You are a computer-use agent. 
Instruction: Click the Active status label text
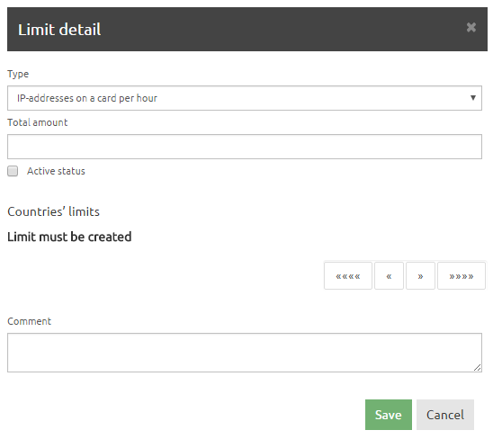(x=56, y=171)
